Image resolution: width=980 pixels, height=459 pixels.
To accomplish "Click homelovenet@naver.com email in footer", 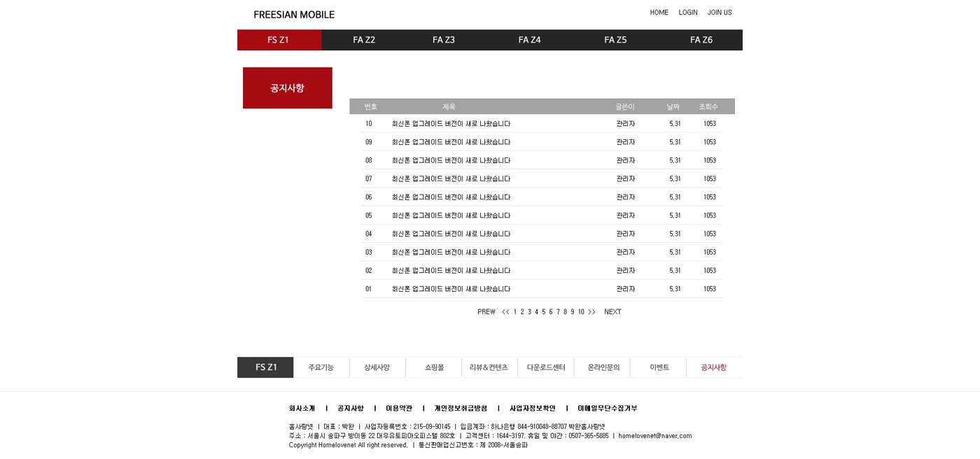I will click(x=655, y=436).
